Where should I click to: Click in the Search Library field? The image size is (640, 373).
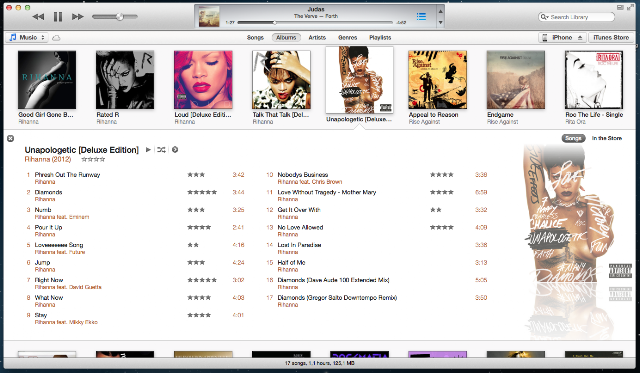pyautogui.click(x=577, y=17)
